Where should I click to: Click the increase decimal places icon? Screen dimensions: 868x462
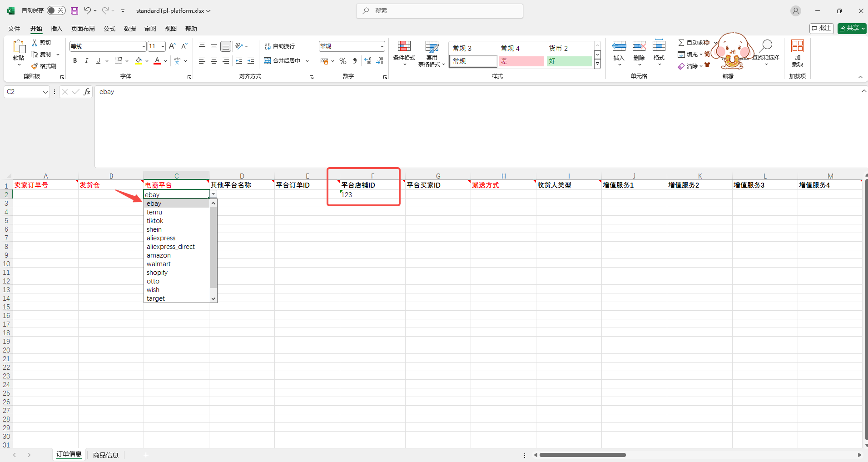tap(368, 61)
